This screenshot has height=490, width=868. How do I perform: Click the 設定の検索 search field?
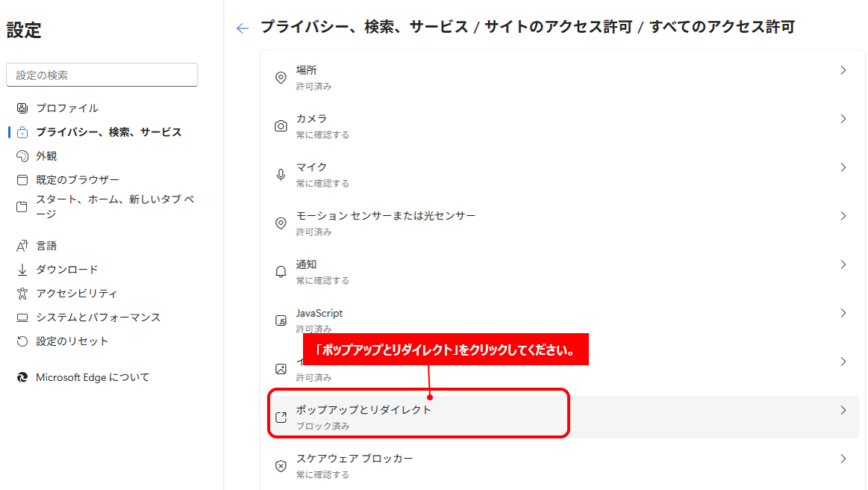(x=102, y=75)
